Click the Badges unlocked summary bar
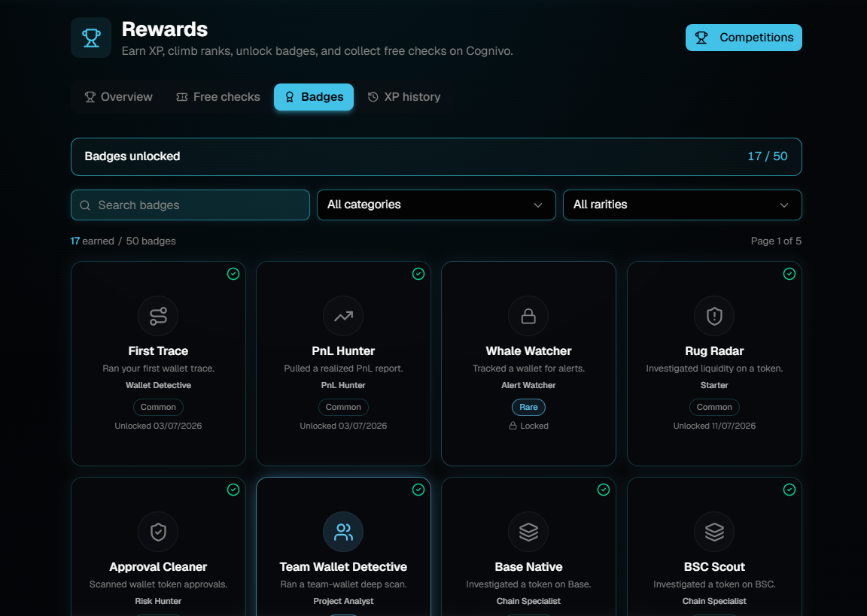 (x=437, y=157)
